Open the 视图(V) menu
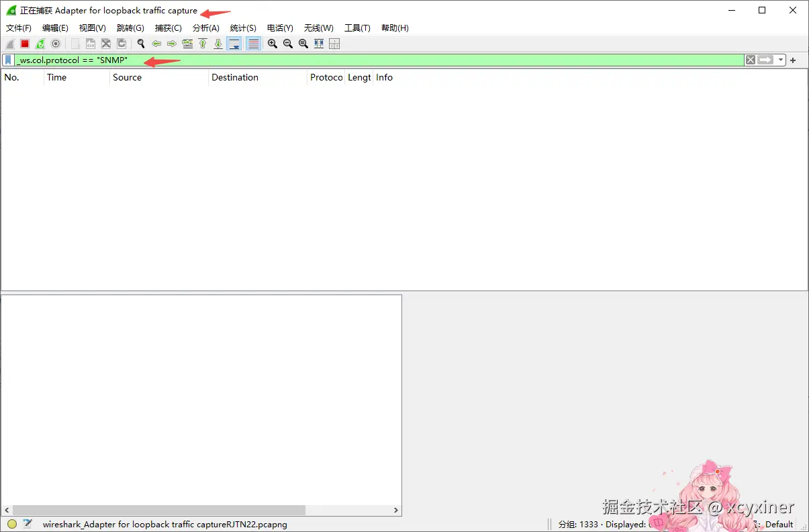The width and height of the screenshot is (809, 532). (x=93, y=28)
